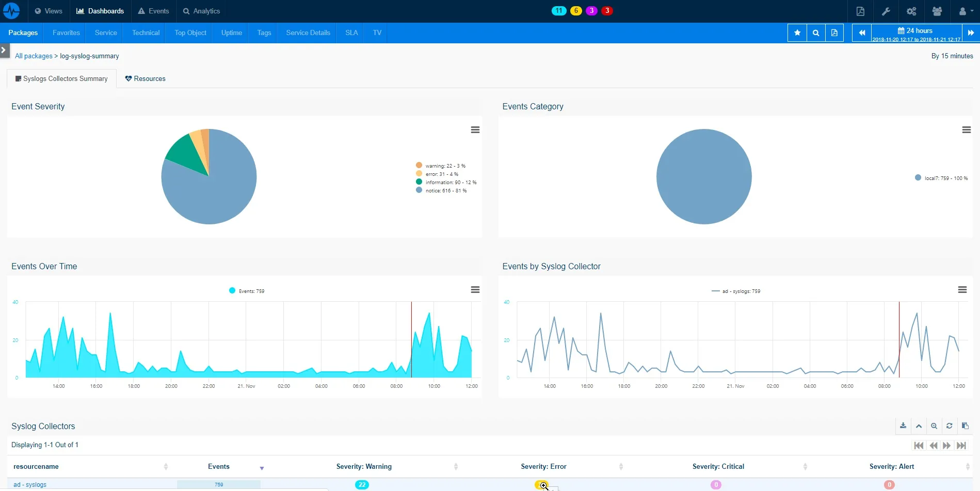Toggle local7 legend item in Events Category
The width and height of the screenshot is (980, 491).
[x=945, y=178]
